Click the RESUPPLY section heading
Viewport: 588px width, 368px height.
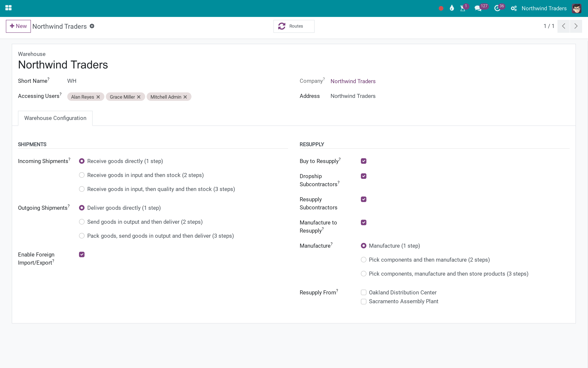(x=312, y=144)
